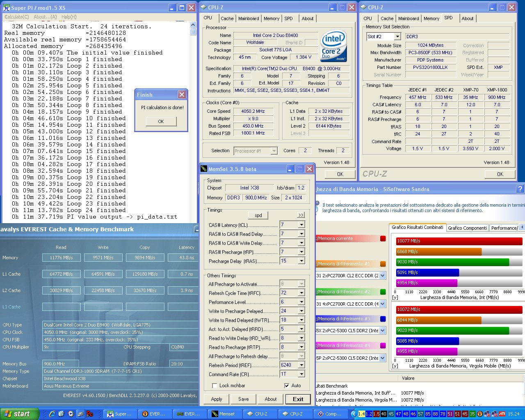
Task: Open the Performance Level dropdown
Action: coord(301,302)
